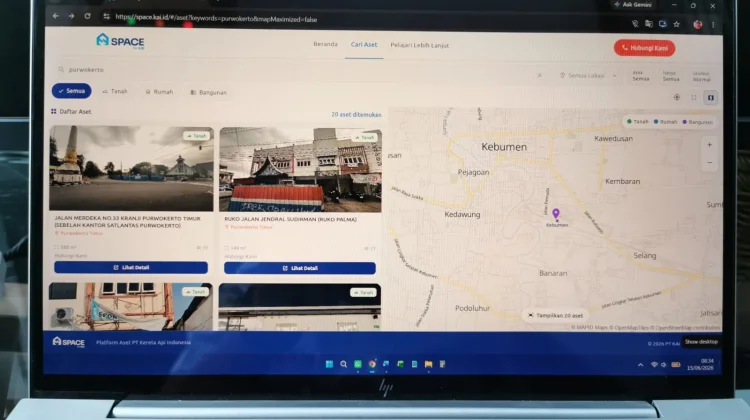Click the purple Bangunan legend dot
Viewport: 750px width, 420px height.
[684, 122]
